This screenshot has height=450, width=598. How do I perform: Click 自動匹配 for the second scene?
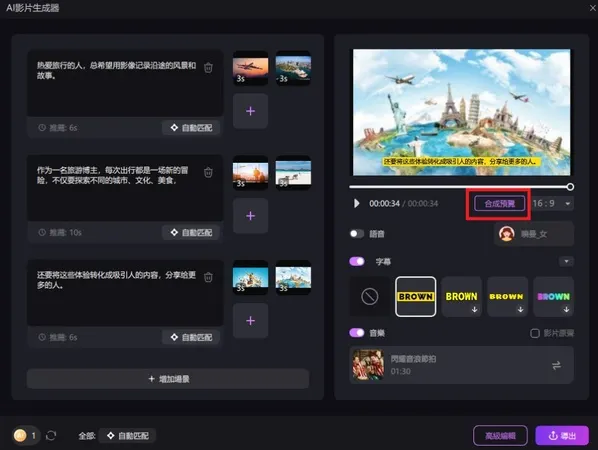pyautogui.click(x=191, y=232)
